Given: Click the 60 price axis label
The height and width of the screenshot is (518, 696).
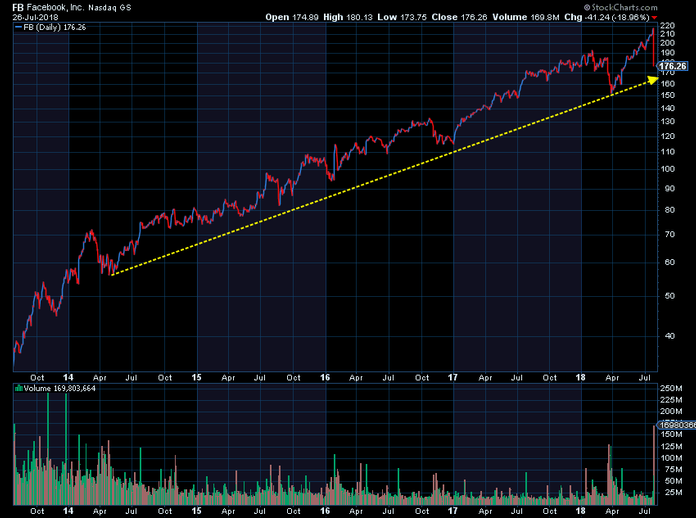Looking at the screenshot, I should 670,262.
